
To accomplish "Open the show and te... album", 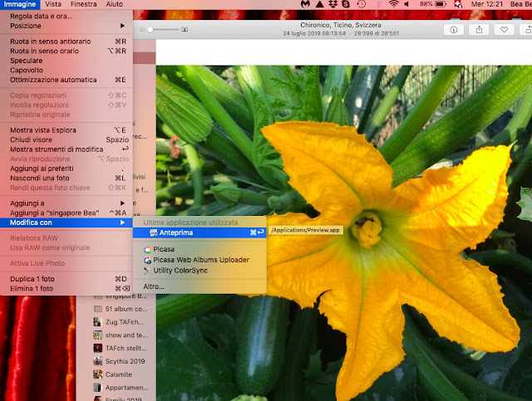I will (x=121, y=335).
